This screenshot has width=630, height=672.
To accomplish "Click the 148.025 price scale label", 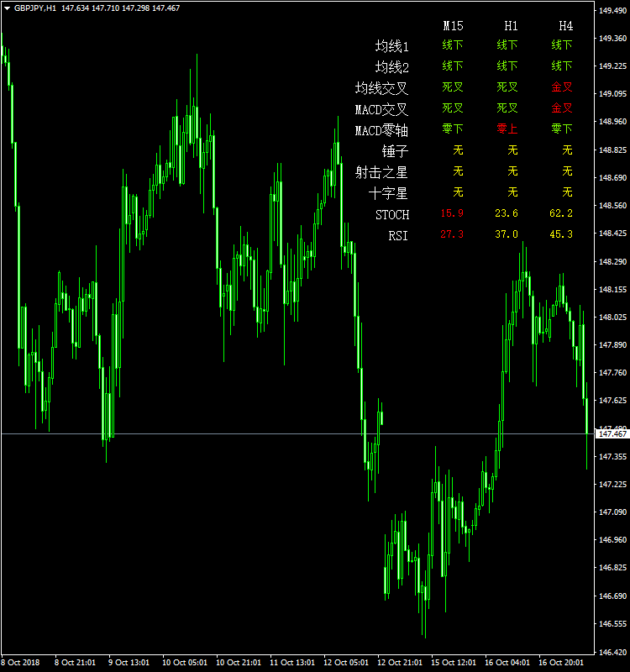I will (x=612, y=318).
